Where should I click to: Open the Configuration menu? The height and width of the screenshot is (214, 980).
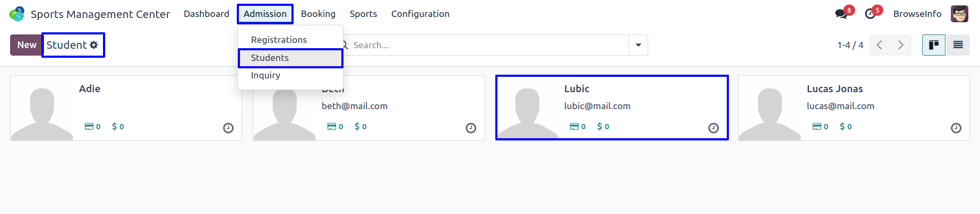420,14
